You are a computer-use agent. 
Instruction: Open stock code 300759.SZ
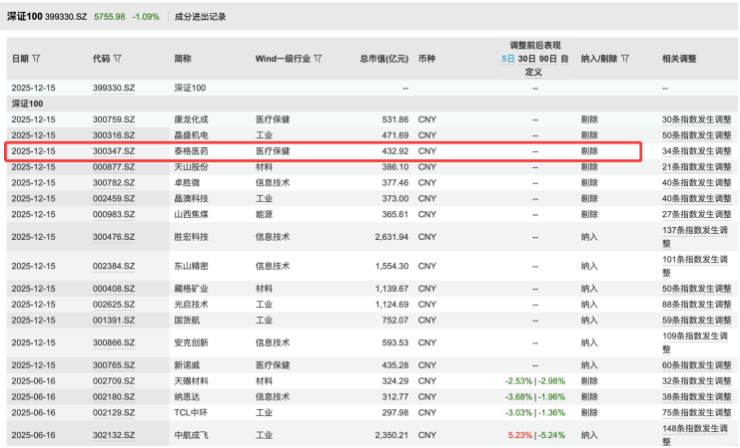click(x=114, y=119)
